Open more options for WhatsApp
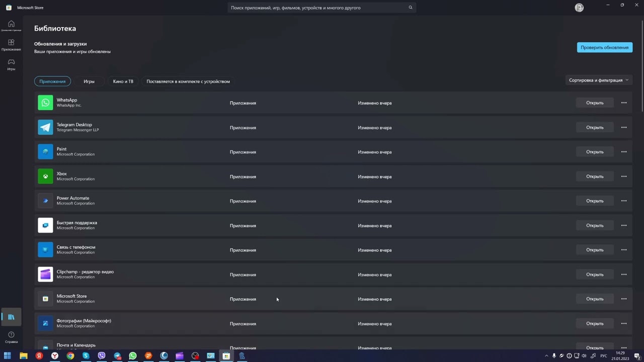Image resolution: width=644 pixels, height=362 pixels. coord(624,103)
